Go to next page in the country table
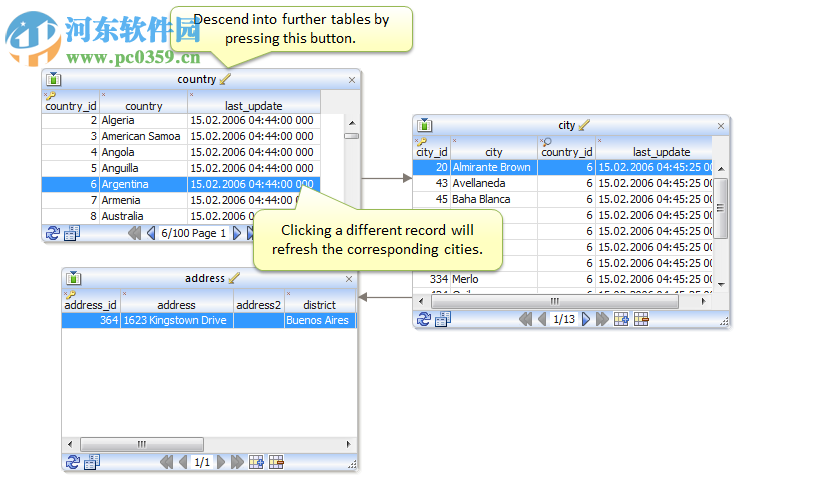822x493 pixels. 237,233
